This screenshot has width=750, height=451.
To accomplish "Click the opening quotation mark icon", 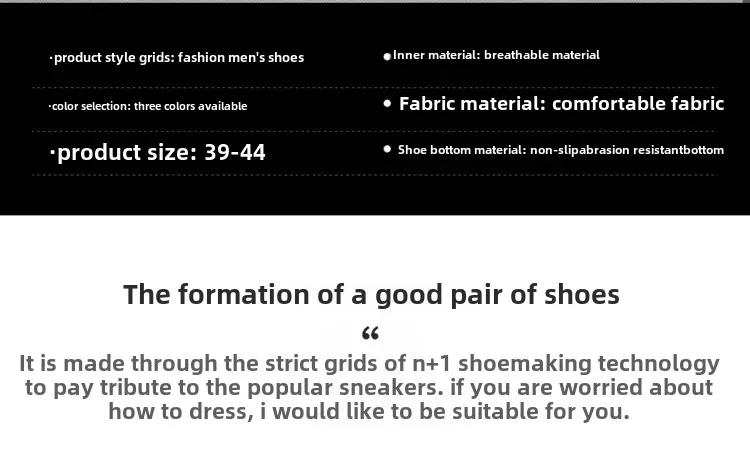I will [371, 333].
